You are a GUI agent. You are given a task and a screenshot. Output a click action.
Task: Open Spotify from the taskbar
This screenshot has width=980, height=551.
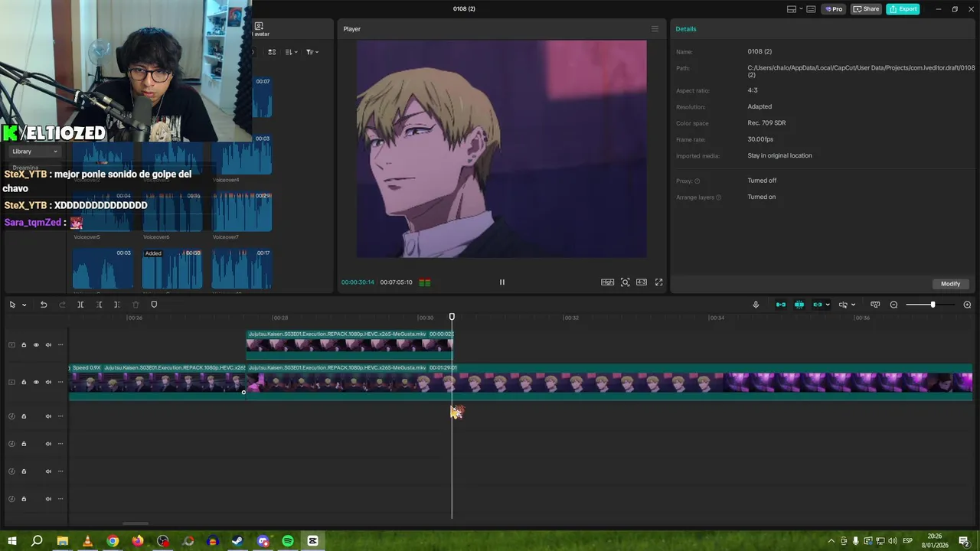[x=288, y=541]
